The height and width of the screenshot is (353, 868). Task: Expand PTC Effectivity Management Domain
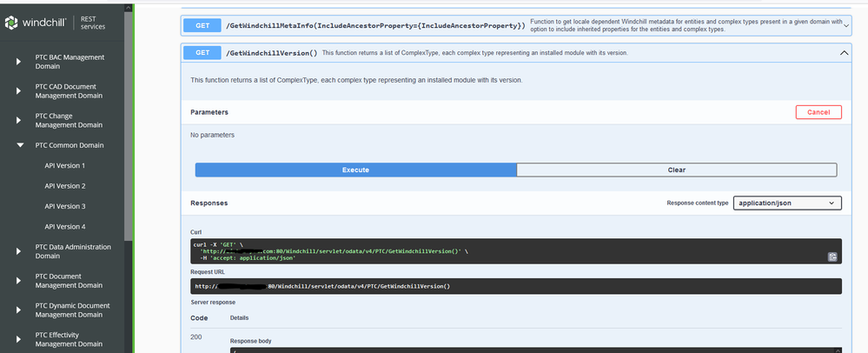[19, 340]
